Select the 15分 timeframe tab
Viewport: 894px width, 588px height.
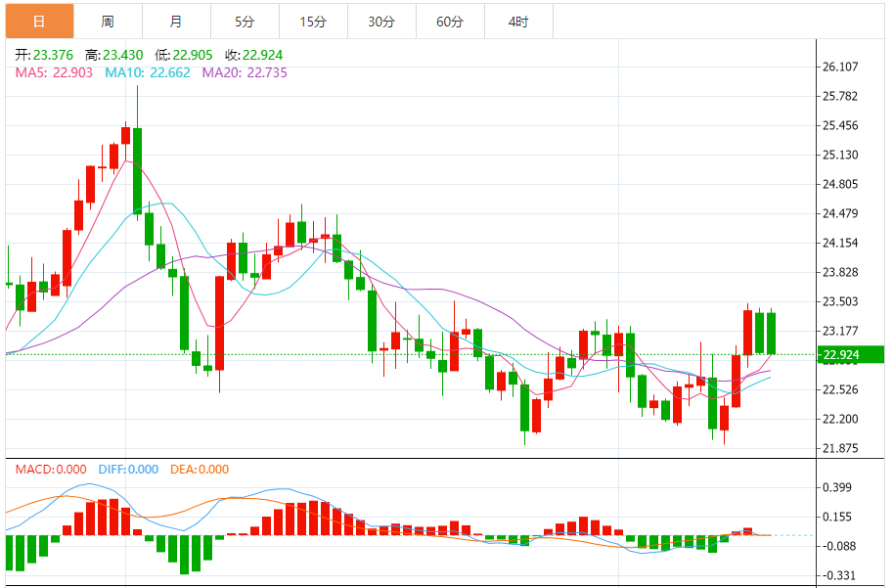313,22
